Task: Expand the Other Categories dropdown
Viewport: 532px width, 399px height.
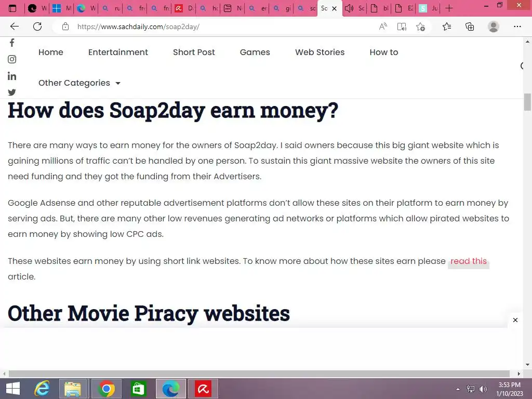Action: tap(79, 83)
